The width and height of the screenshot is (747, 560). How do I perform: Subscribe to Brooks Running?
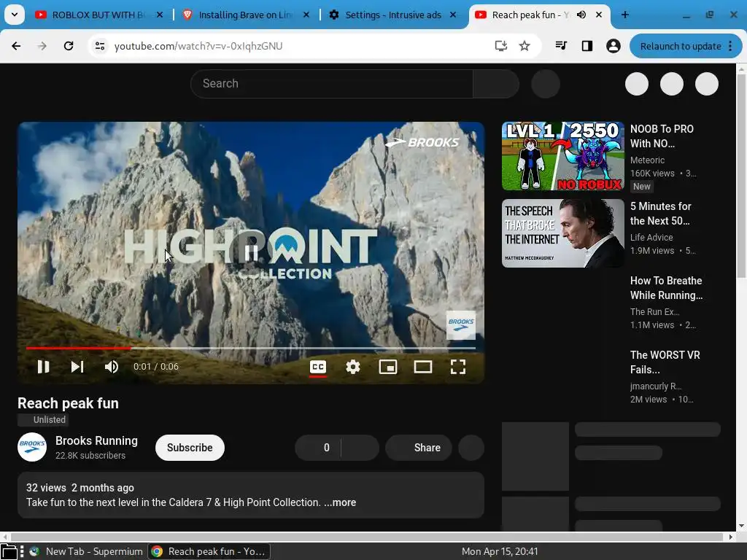190,448
